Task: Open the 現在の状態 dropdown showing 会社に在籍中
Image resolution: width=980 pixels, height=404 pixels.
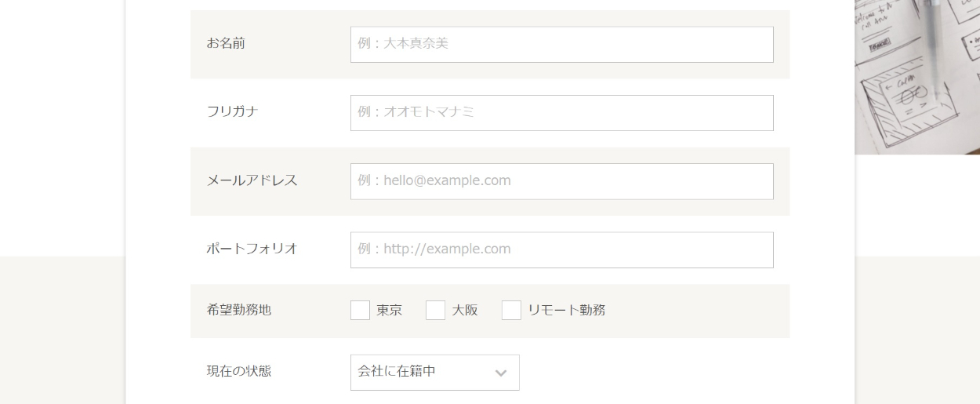Action: 434,373
